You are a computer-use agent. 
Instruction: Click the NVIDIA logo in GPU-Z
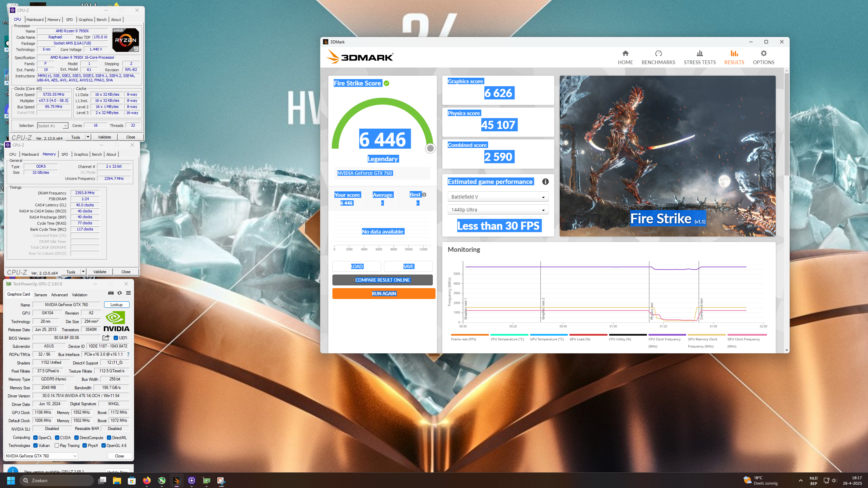coord(116,321)
